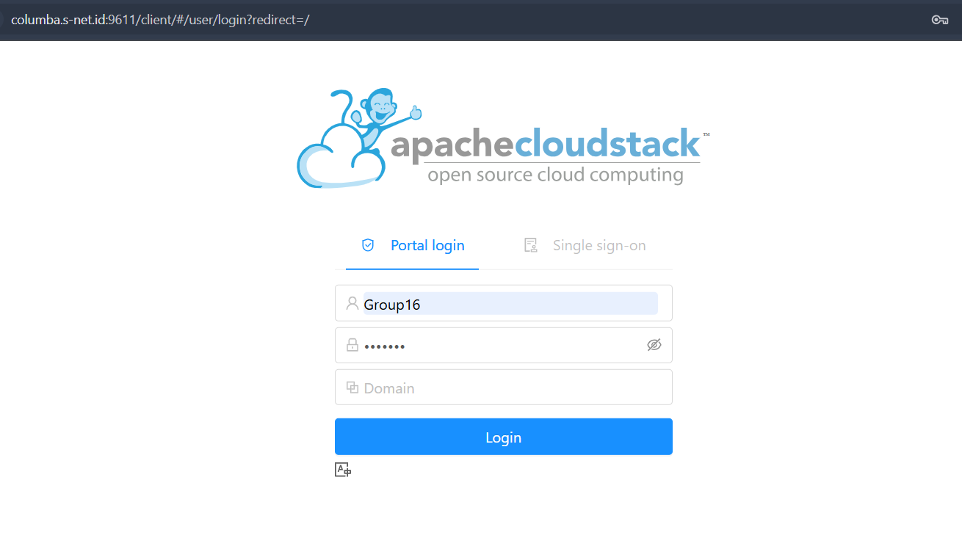Click into the password input field

(x=504, y=345)
